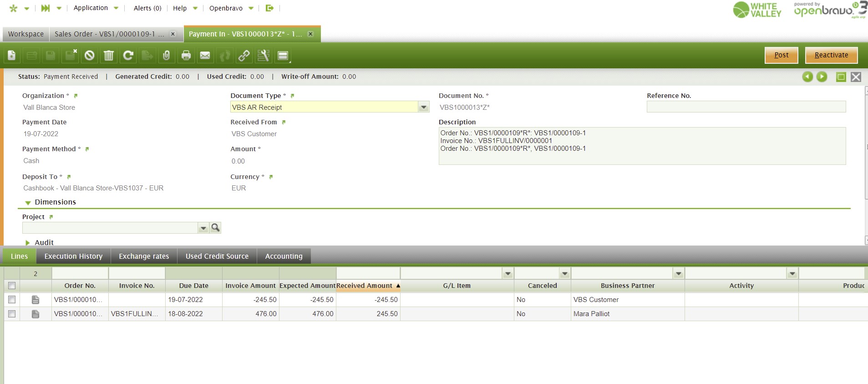Open the Document Type dropdown
Screen dimensions: 868x384
pyautogui.click(x=423, y=108)
